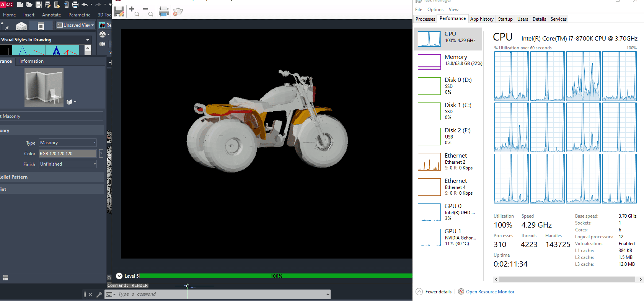Screen dimensions: 644x301
Task: Click the wrench icon beside command line
Action: click(99, 294)
